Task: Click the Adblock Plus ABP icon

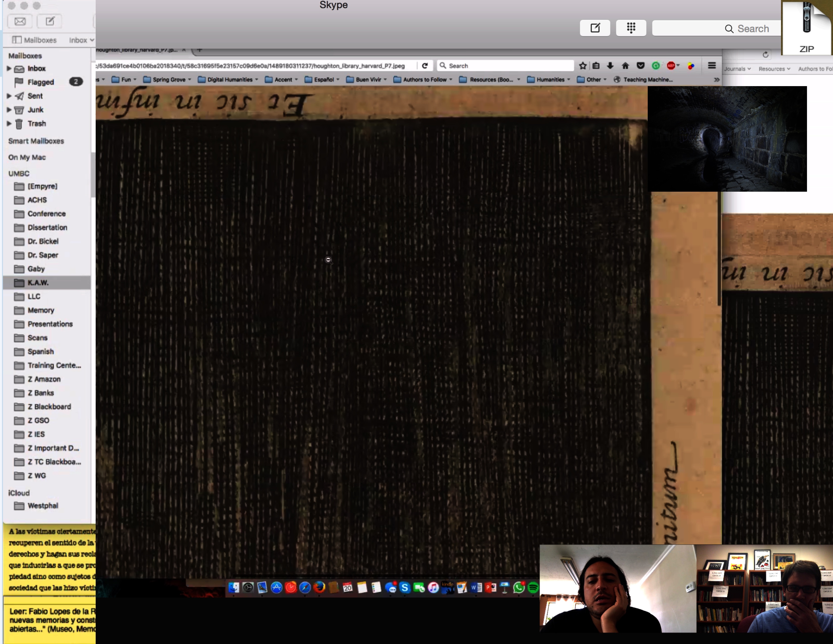Action: pos(671,66)
